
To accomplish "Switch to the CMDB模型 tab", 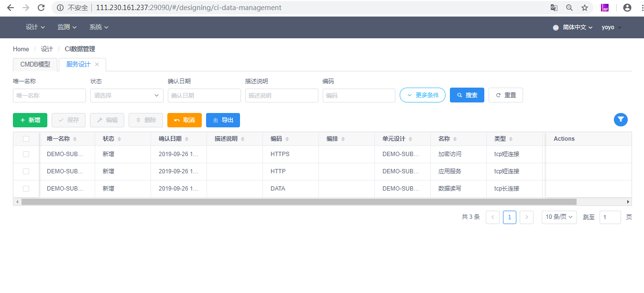I will click(x=35, y=65).
